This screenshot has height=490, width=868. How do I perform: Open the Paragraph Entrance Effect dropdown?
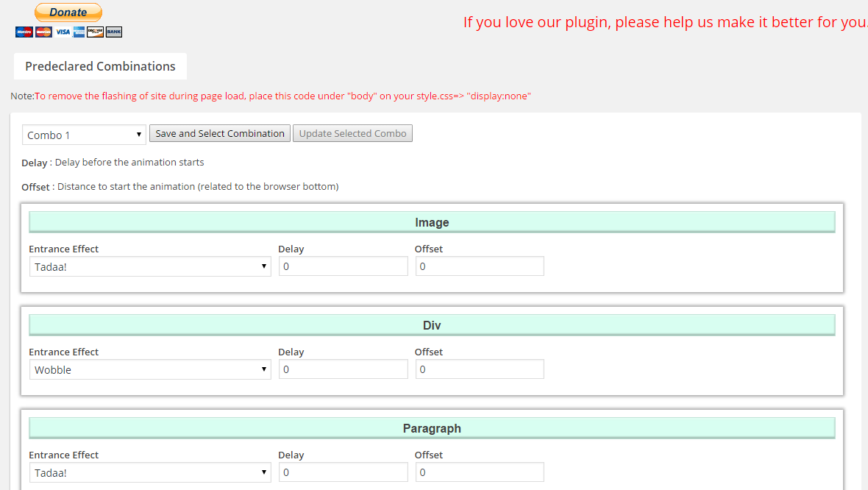pyautogui.click(x=150, y=472)
